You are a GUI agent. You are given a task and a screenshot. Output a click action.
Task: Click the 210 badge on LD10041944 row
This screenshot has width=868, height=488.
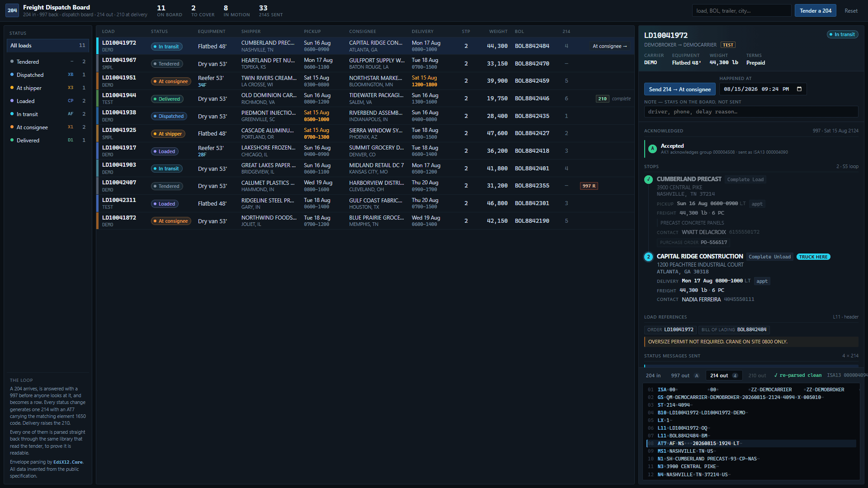coord(602,99)
